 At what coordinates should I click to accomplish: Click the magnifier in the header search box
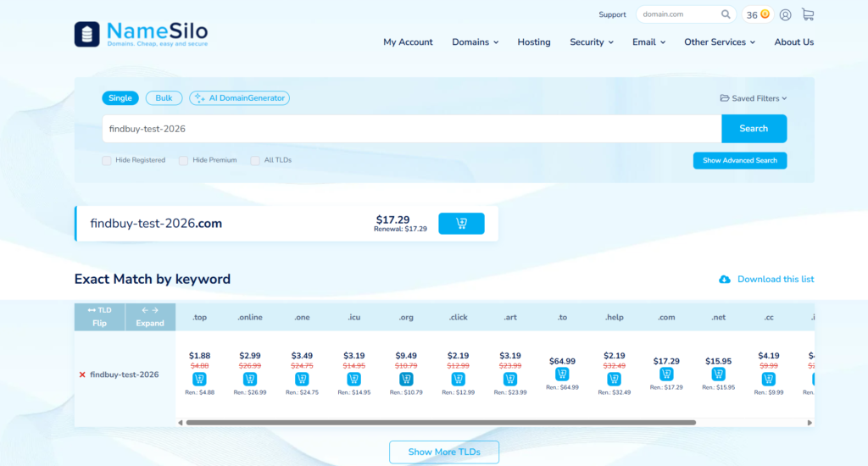click(x=726, y=14)
